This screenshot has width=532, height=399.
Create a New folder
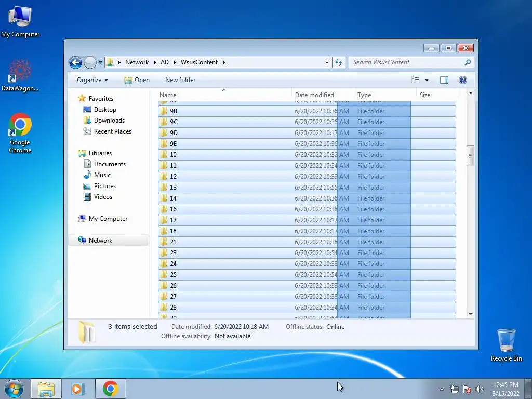coord(180,80)
